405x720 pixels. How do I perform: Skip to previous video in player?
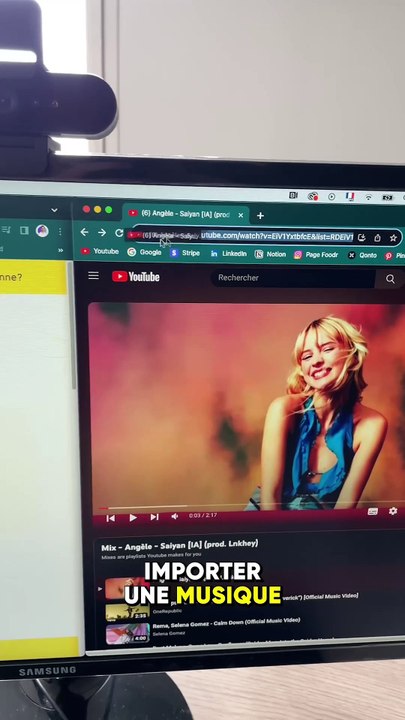click(110, 518)
